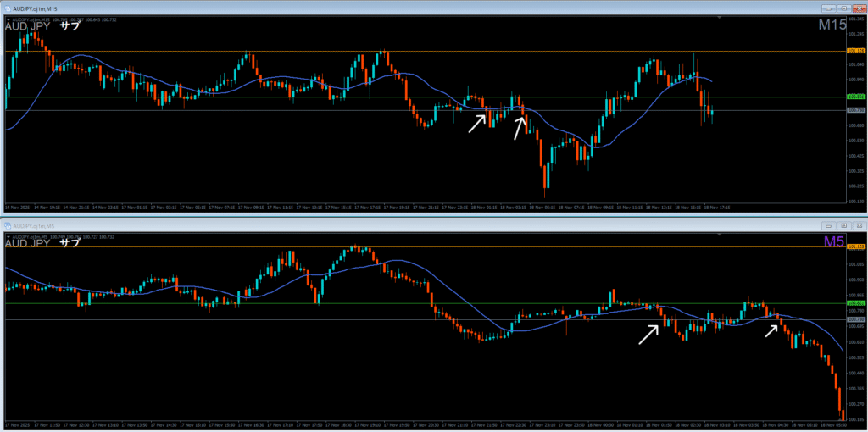Click the AUD JPY symbol label on M15 chart
This screenshot has width=868, height=432.
point(28,26)
